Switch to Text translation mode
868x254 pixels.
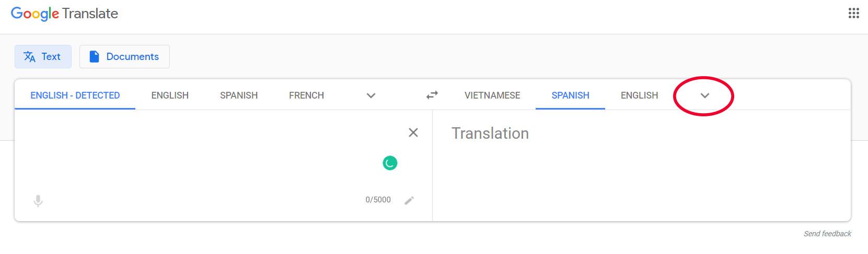click(x=43, y=56)
